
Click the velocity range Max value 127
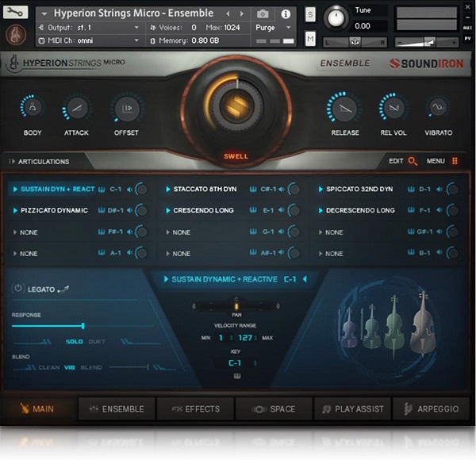point(245,338)
